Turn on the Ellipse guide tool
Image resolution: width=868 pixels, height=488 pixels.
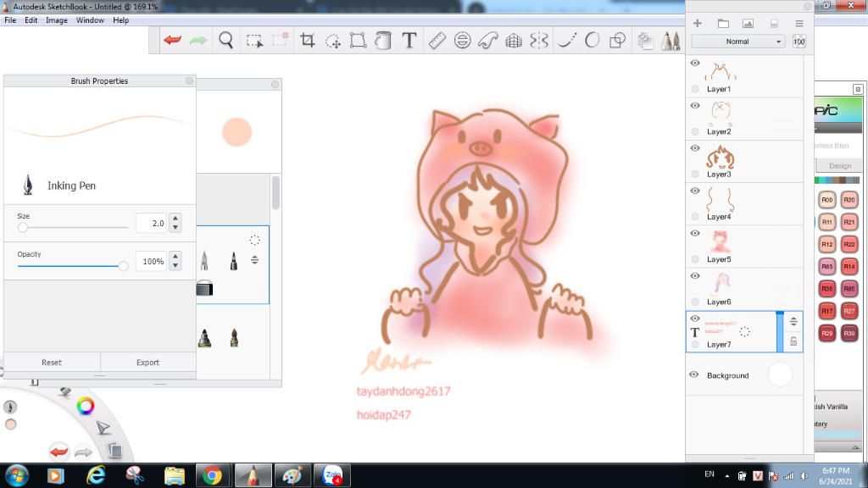click(x=462, y=40)
